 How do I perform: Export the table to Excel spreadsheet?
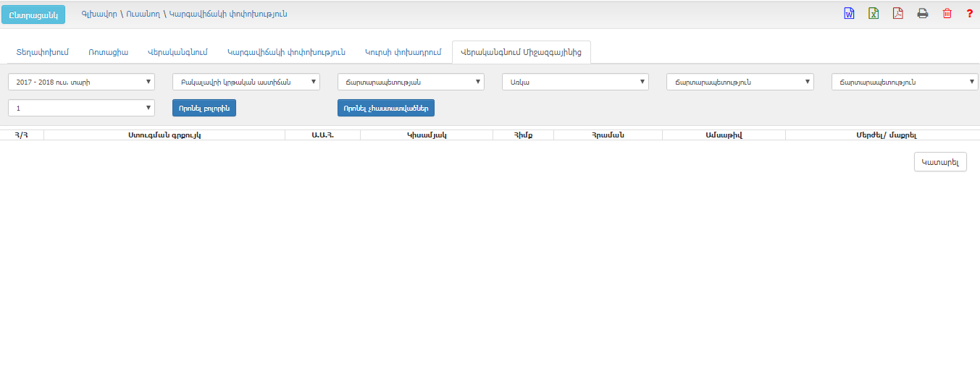[x=874, y=14]
